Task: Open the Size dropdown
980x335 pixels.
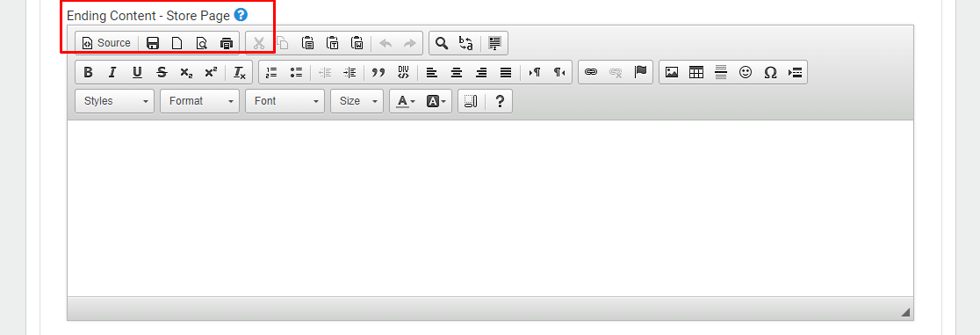Action: pos(357,101)
